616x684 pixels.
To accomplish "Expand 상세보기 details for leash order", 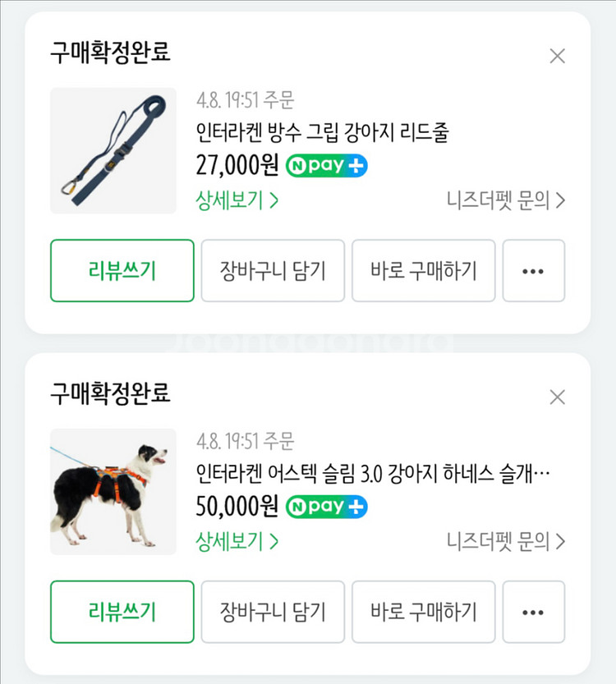I will click(237, 200).
